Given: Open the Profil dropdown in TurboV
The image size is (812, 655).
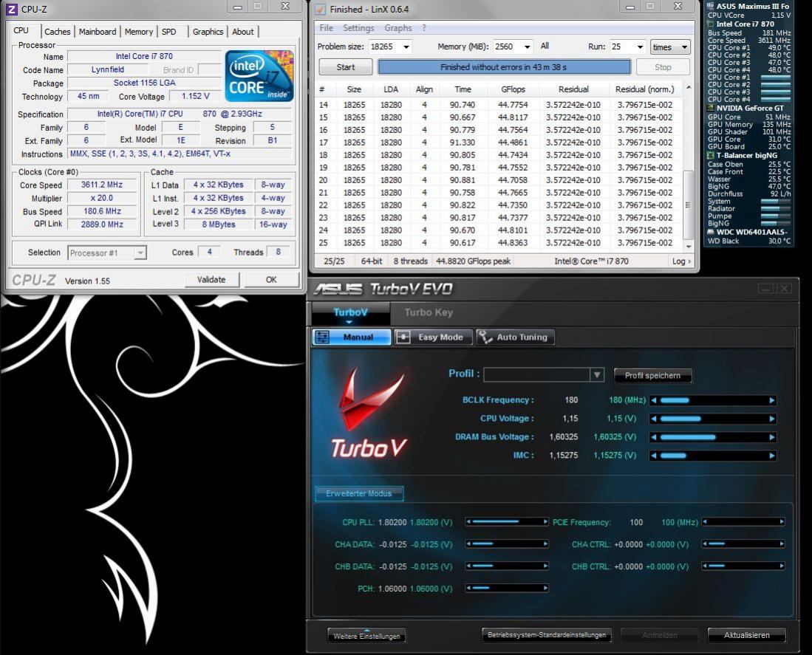Looking at the screenshot, I should 596,374.
